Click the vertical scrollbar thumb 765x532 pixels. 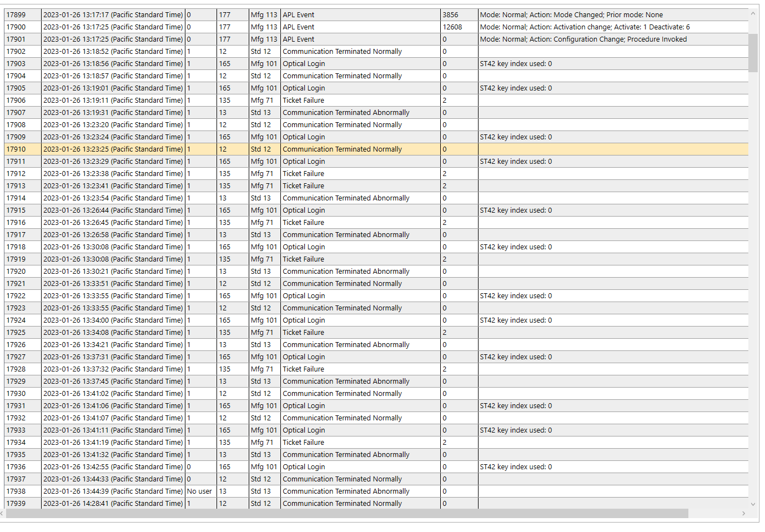pos(753,53)
